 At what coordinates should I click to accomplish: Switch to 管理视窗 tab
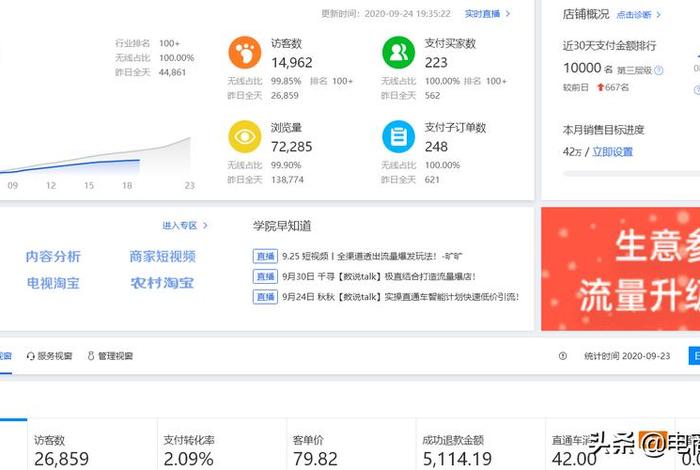[x=110, y=356]
